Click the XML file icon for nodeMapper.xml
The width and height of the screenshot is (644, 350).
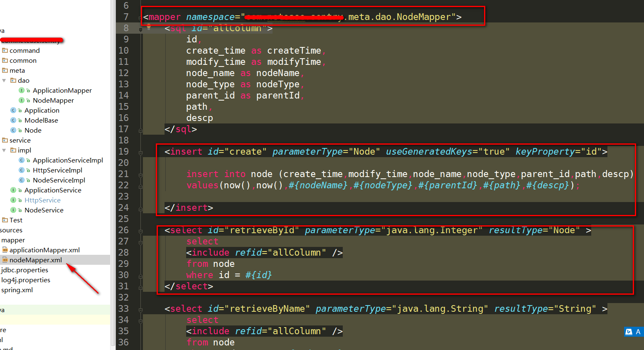tap(5, 260)
